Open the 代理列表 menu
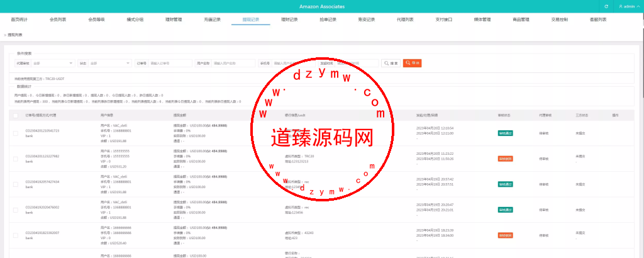Screen dimensions: 644x258 (406, 20)
